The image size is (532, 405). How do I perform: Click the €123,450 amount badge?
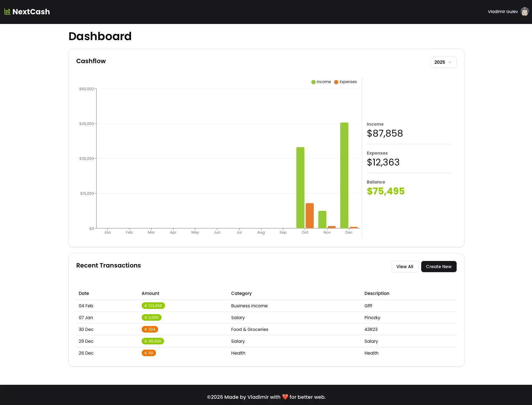tap(153, 306)
